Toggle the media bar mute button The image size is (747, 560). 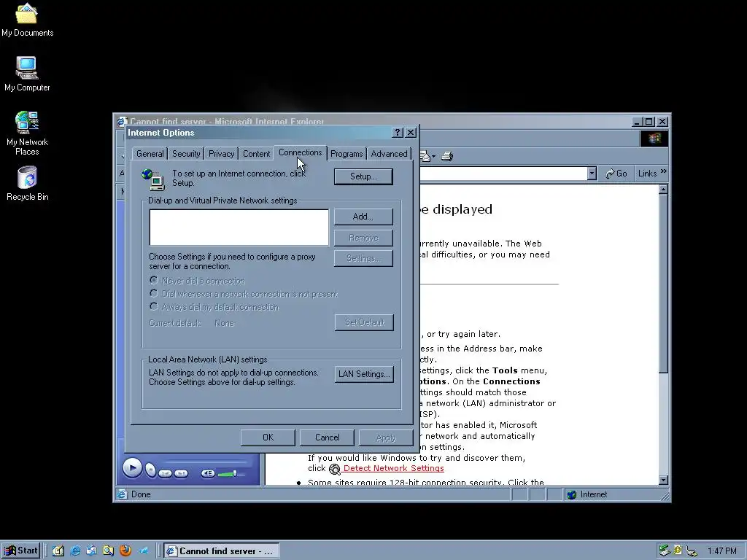click(x=208, y=473)
